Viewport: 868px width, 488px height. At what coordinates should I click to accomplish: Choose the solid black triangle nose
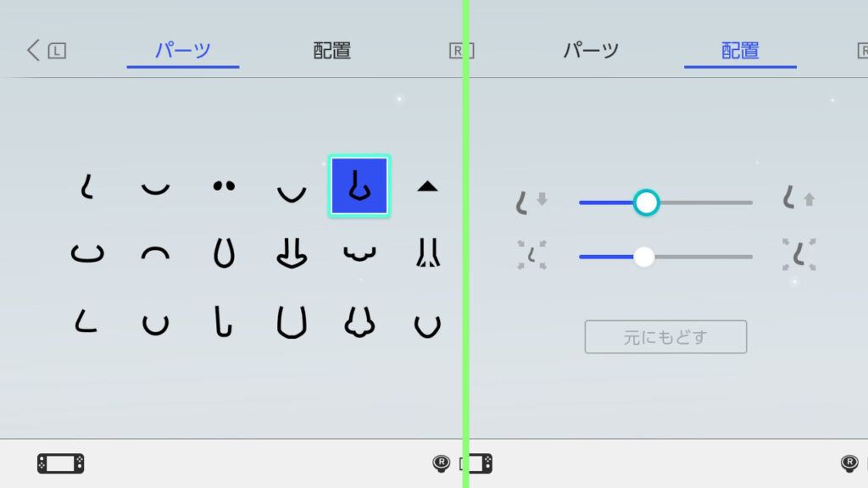pos(427,186)
